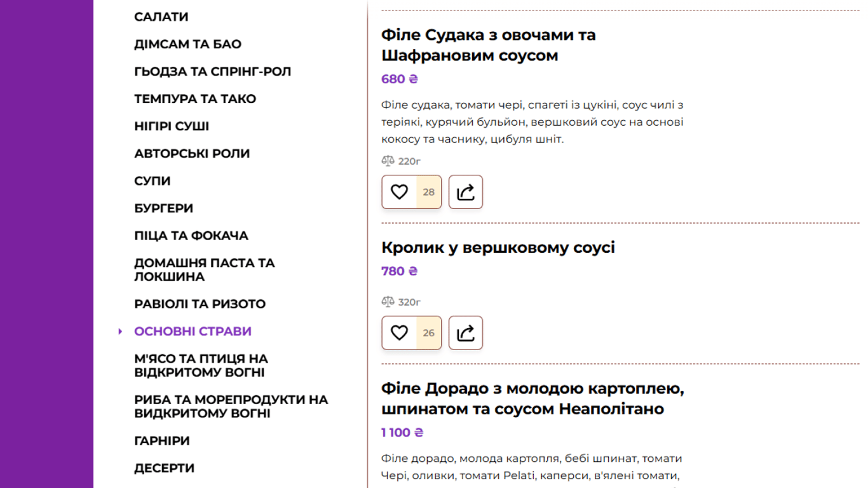Open sharing options for Кролик у вершковому соусі
868x488 pixels.
(466, 332)
